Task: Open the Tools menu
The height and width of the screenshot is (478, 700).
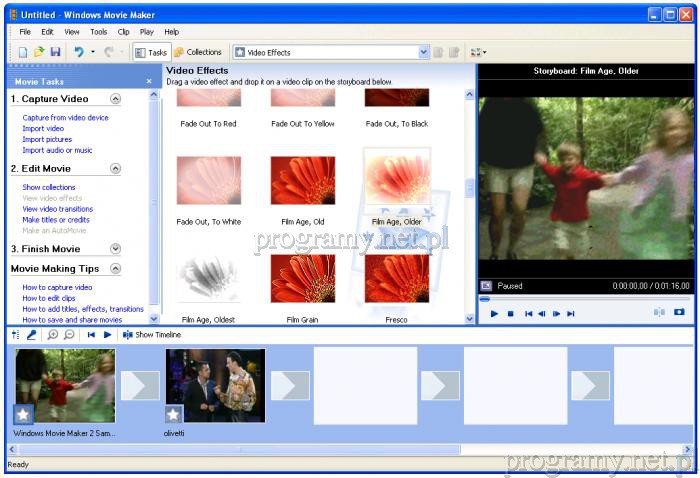Action: [99, 32]
